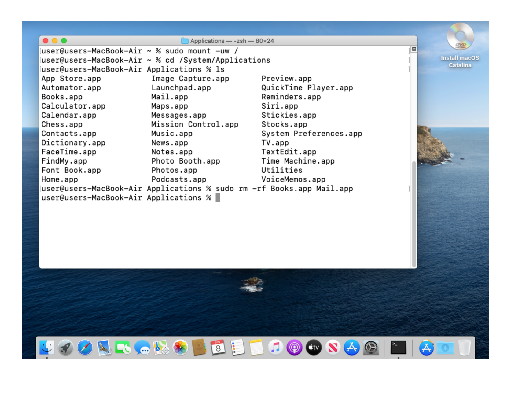Open the Calendar icon in the Dock

[218, 348]
